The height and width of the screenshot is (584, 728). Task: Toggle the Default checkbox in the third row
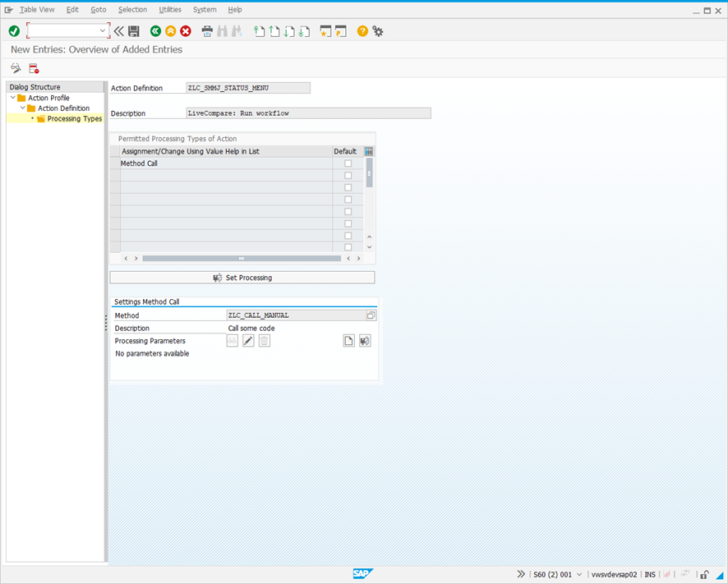348,187
